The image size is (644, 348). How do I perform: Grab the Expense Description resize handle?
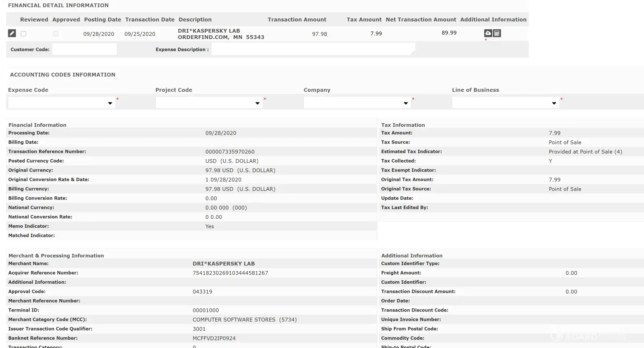pos(413,53)
